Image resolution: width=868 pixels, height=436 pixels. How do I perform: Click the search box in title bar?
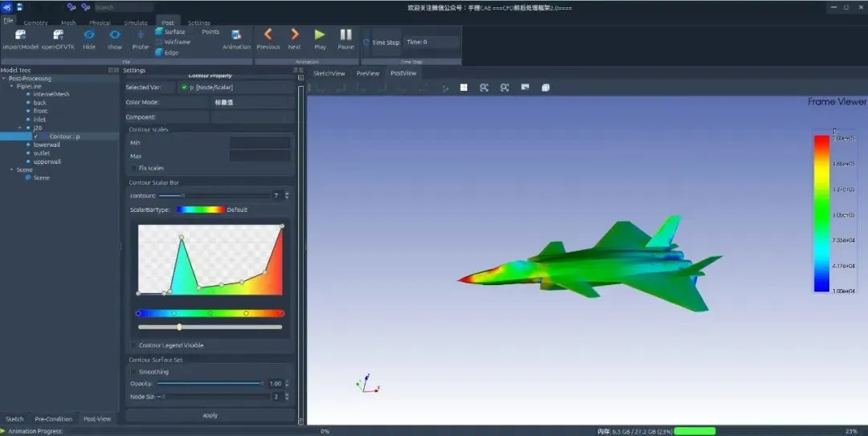[124, 7]
